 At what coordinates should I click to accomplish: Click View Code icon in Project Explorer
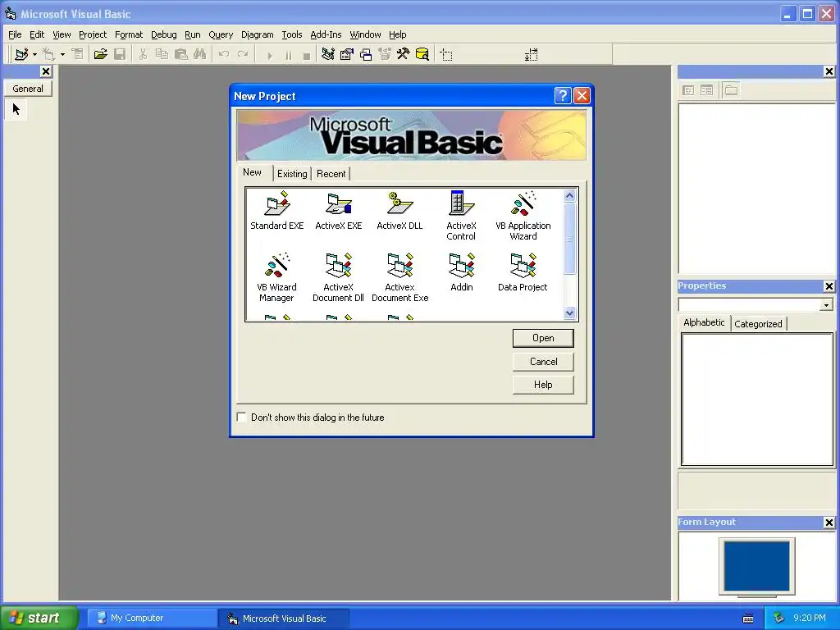(688, 90)
